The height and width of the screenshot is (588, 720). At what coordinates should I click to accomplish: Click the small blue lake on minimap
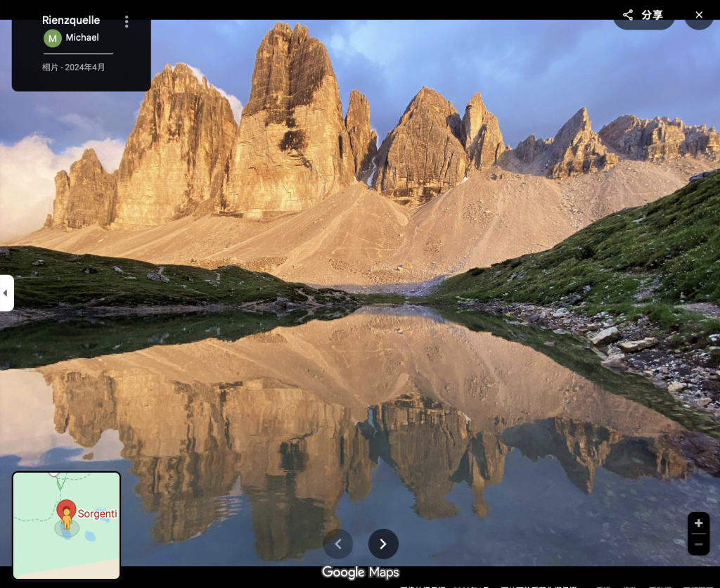[x=90, y=537]
